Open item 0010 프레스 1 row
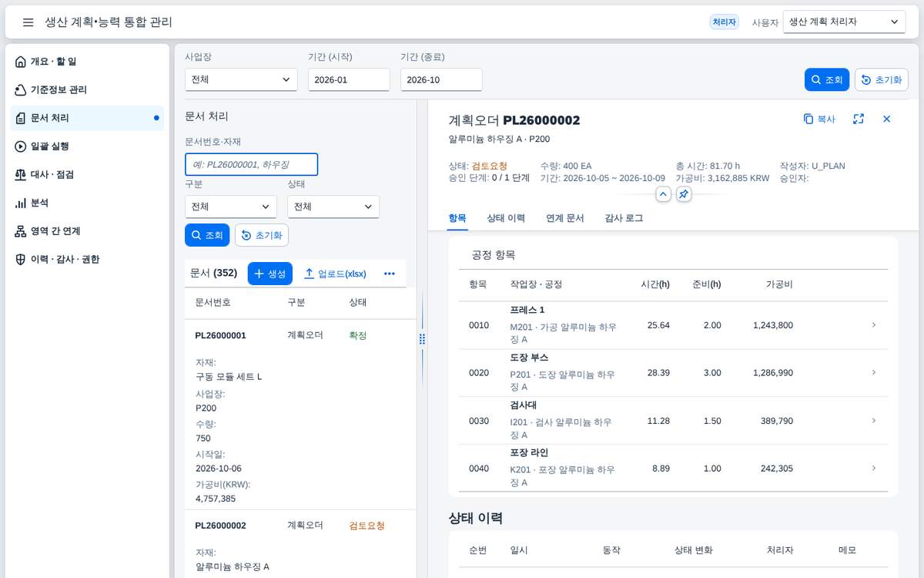 (673, 325)
